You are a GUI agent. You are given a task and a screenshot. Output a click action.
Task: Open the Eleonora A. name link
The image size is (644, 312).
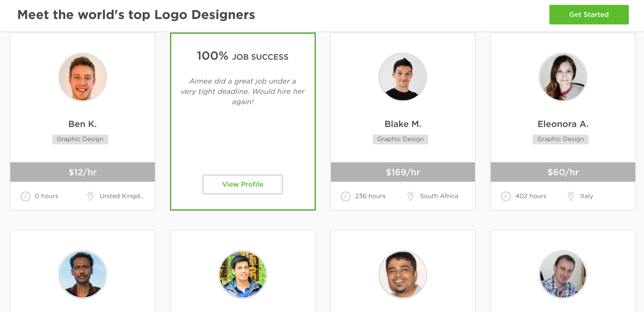point(563,124)
